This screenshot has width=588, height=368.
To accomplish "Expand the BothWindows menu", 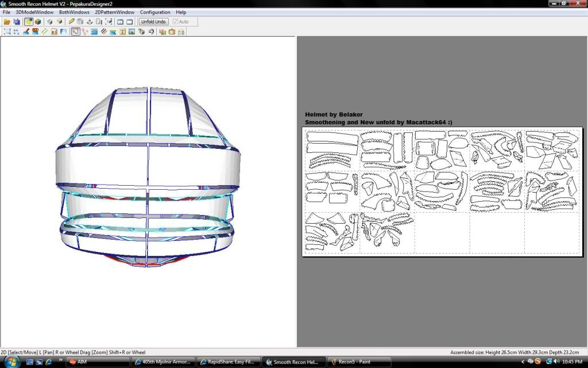I will pos(74,12).
